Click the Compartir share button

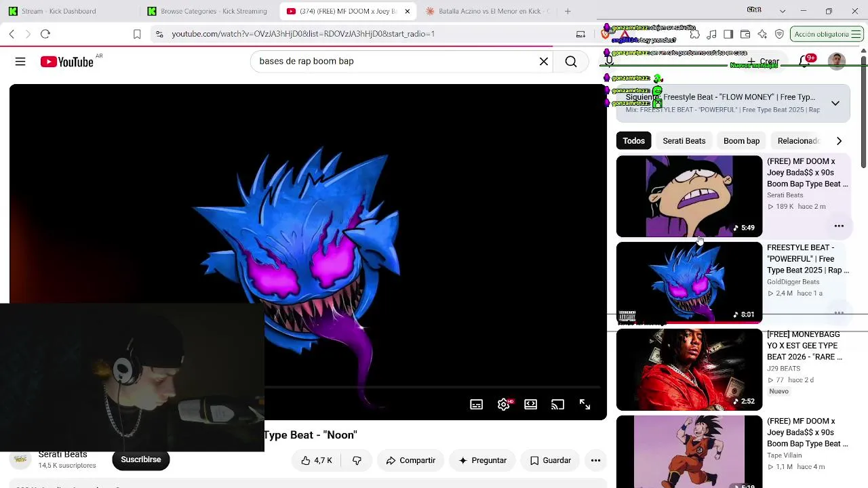tap(410, 460)
